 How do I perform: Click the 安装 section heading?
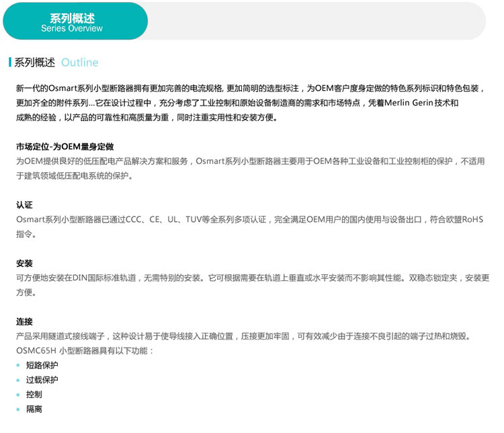24,264
